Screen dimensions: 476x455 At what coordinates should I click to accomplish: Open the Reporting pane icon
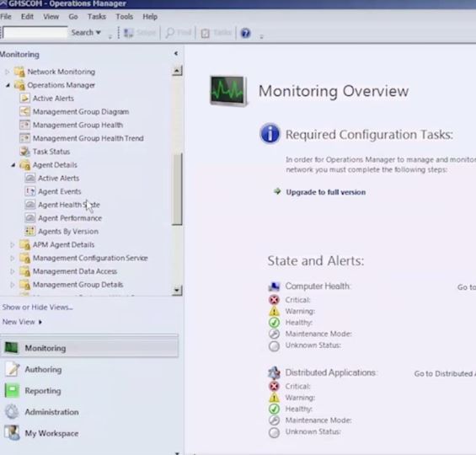tap(12, 391)
